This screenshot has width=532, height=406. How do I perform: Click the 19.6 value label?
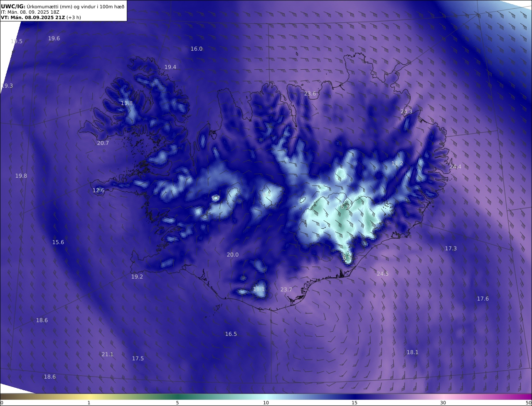click(x=54, y=39)
